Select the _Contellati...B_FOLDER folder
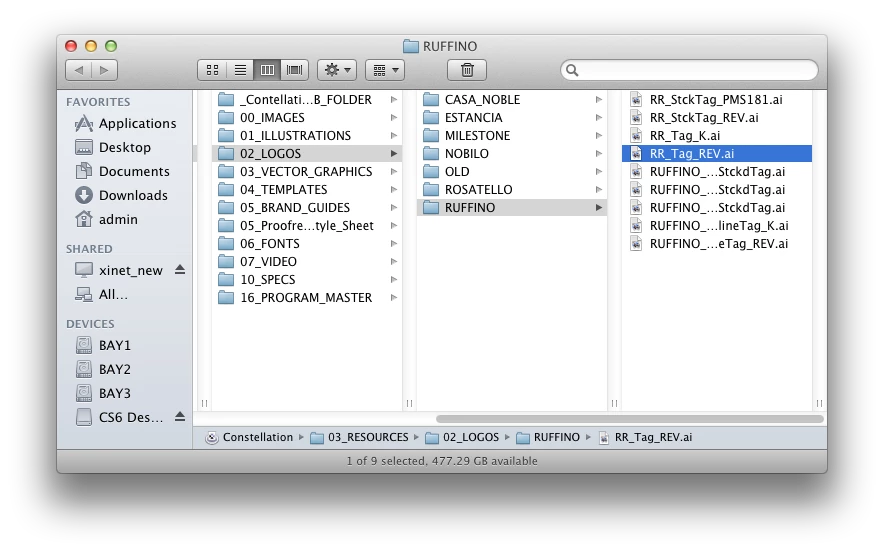 tap(307, 100)
